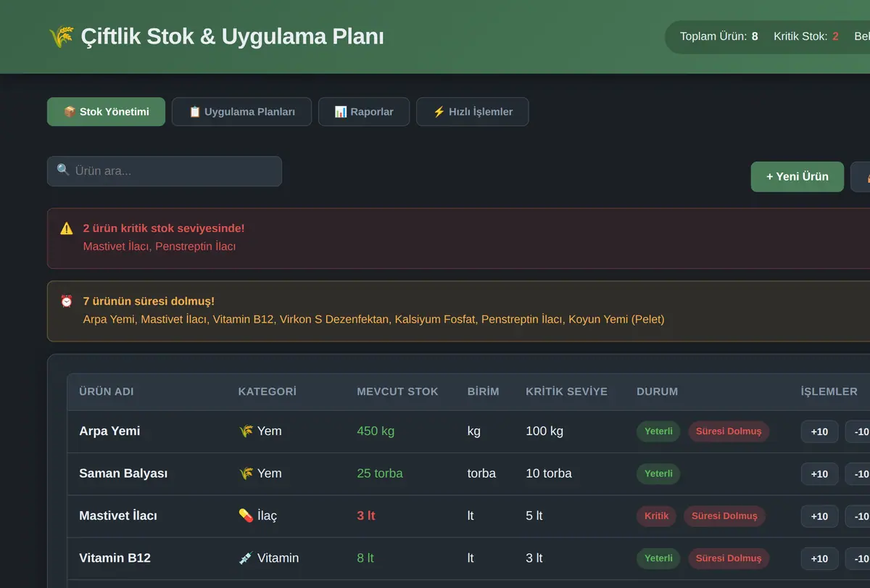
Task: Click the wheat category icon in the Arpa Yemi row
Action: tap(246, 431)
